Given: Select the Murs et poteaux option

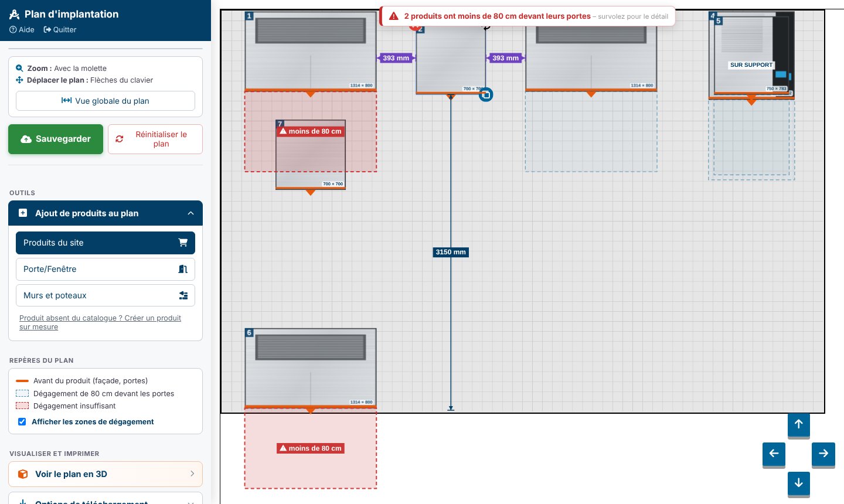Looking at the screenshot, I should [105, 295].
